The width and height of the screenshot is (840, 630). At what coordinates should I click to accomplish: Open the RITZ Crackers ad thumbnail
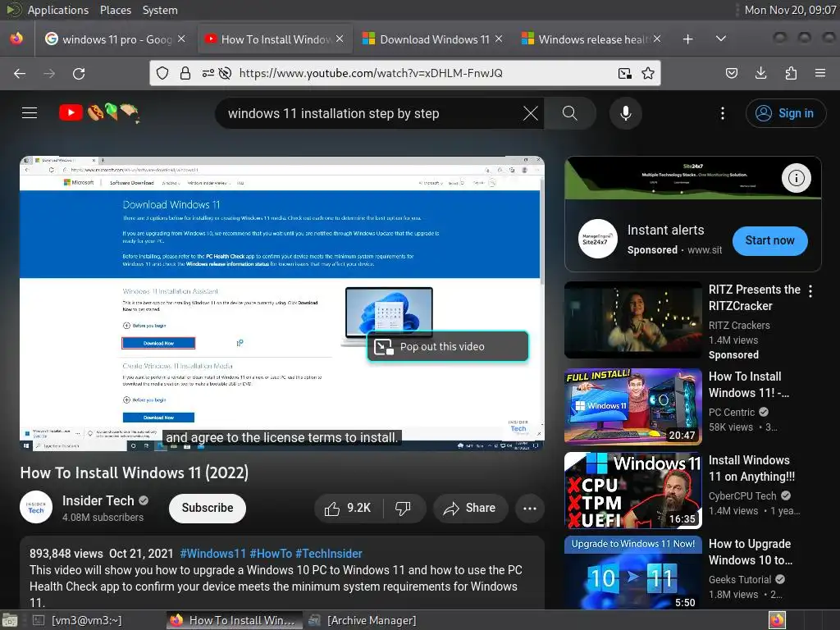click(632, 320)
